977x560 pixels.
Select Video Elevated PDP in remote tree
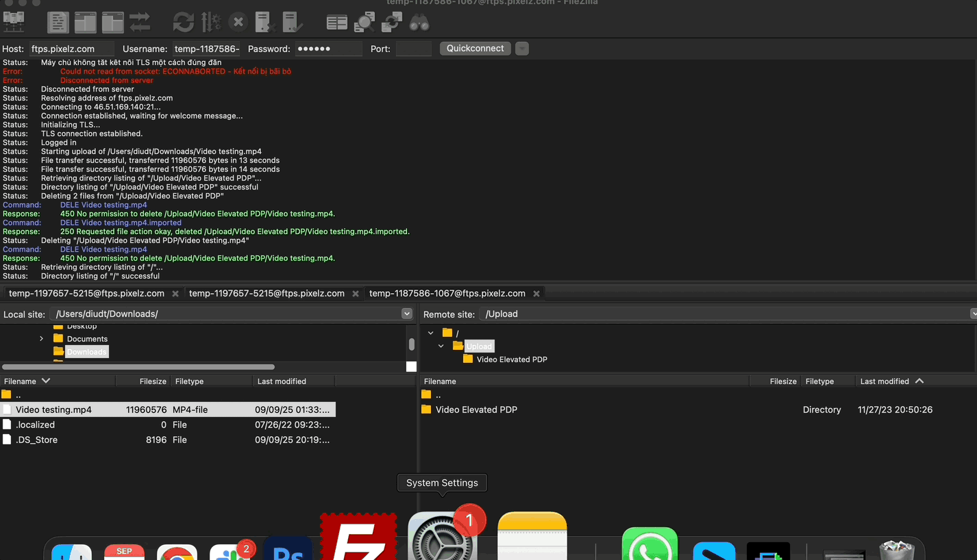512,359
